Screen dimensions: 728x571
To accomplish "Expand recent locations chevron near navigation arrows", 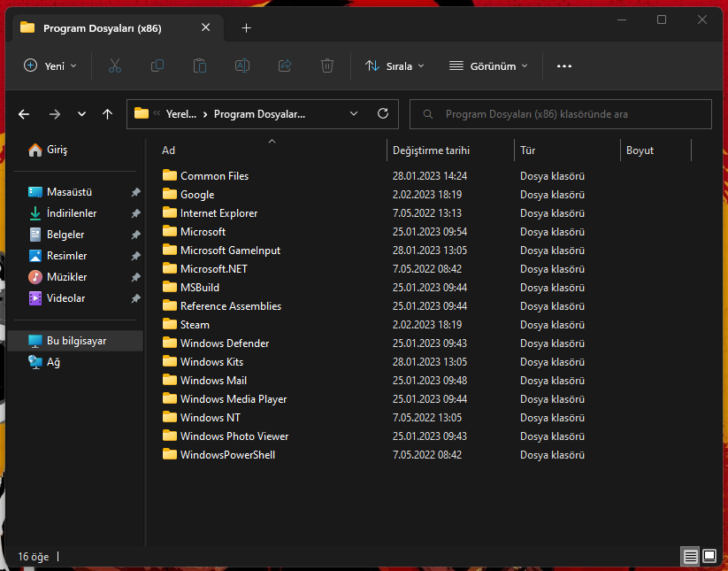I will point(81,114).
